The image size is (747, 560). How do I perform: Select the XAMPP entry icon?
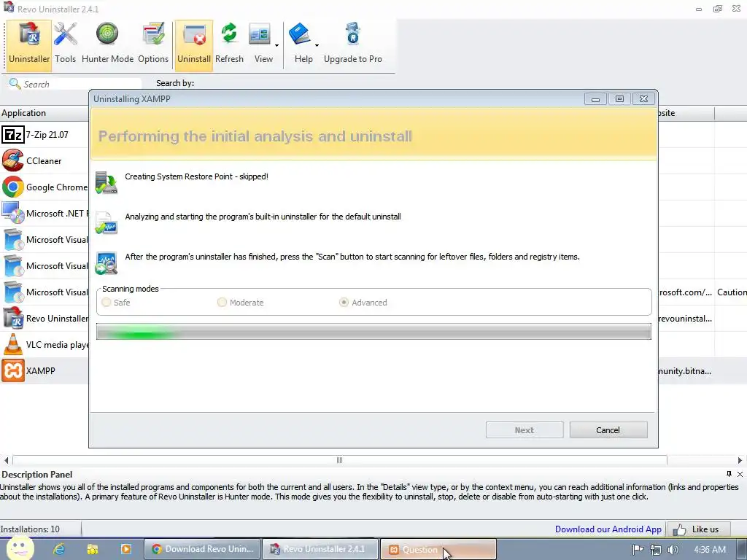click(13, 371)
